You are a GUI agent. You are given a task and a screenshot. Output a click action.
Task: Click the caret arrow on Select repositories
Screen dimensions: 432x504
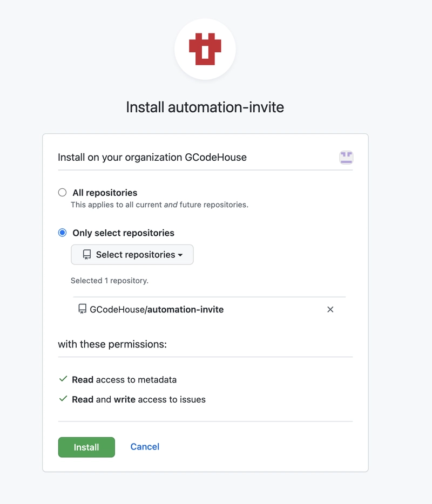(x=180, y=255)
